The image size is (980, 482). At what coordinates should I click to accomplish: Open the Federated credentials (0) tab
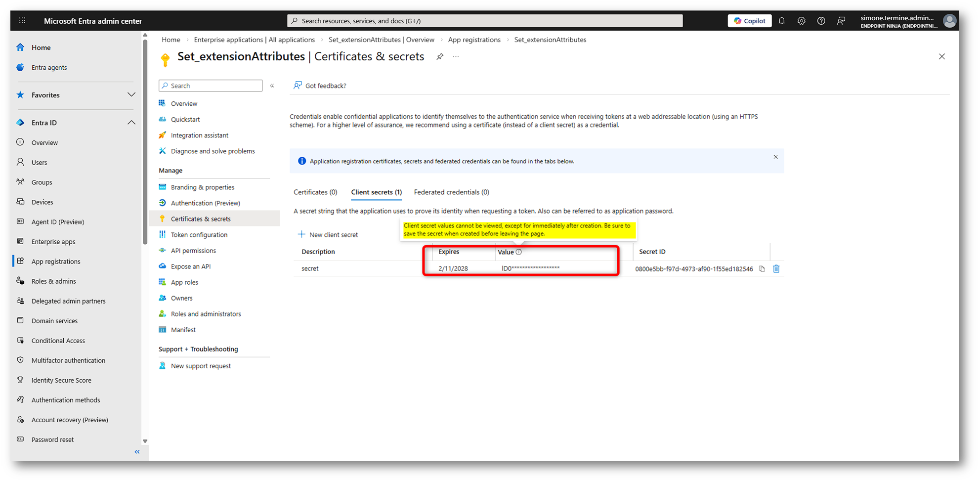452,192
